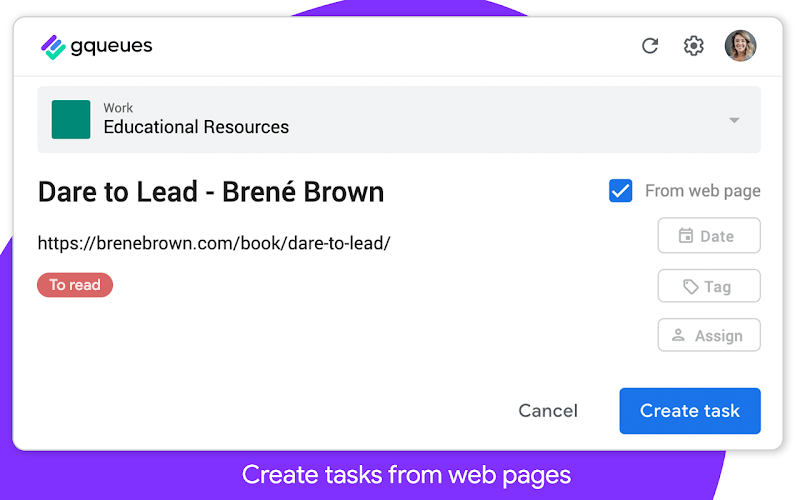This screenshot has height=500, width=800.
Task: Click the brenebrown.com URL notes text
Action: pos(214,243)
